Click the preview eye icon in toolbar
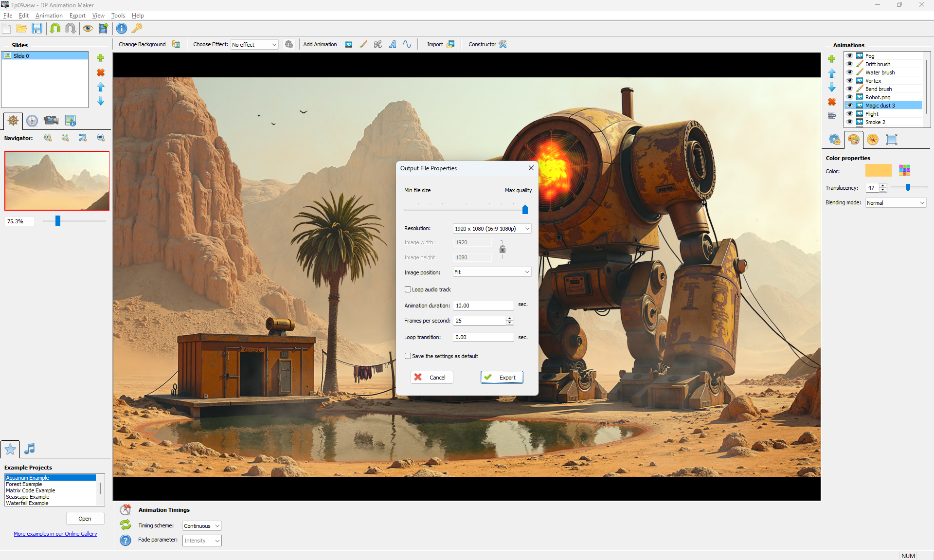This screenshot has width=934, height=560. (88, 28)
